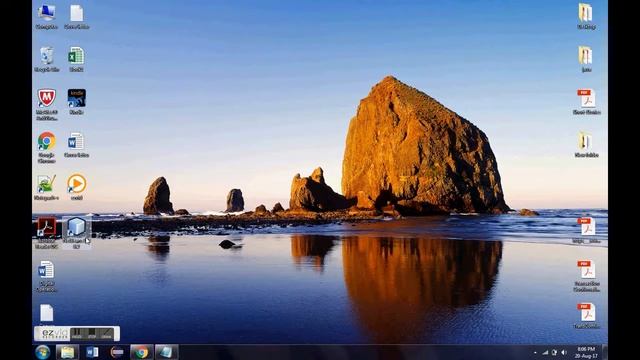Open the volume control in the tray

coord(564,352)
